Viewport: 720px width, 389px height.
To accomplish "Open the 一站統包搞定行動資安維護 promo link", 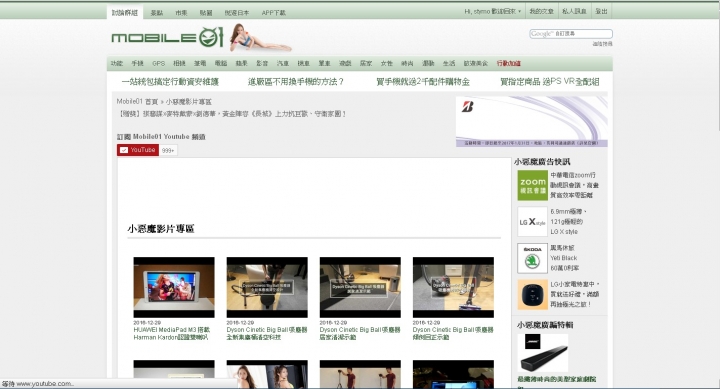I will 170,82.
